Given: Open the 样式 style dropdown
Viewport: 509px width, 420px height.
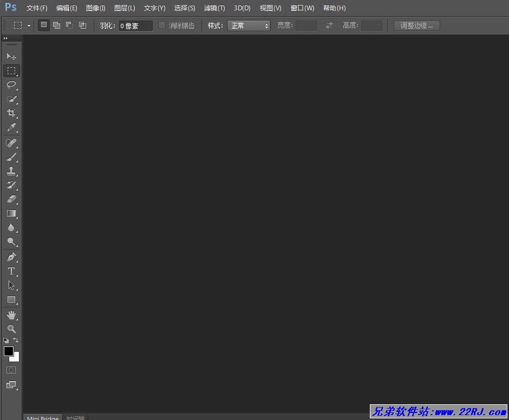Looking at the screenshot, I should (249, 25).
